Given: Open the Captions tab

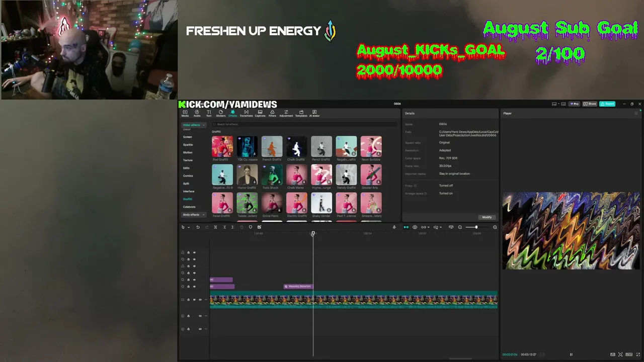Looking at the screenshot, I should coord(260,113).
